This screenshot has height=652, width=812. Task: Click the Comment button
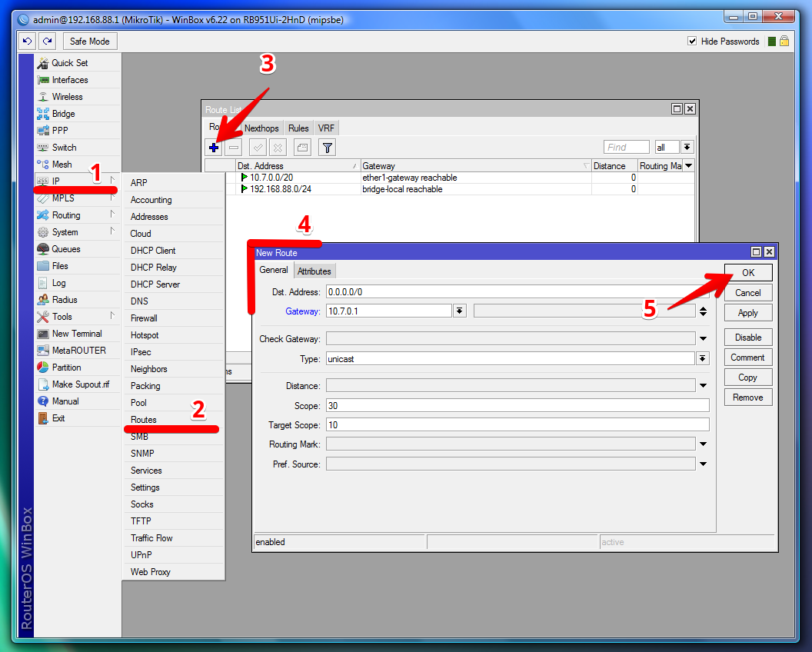point(748,358)
